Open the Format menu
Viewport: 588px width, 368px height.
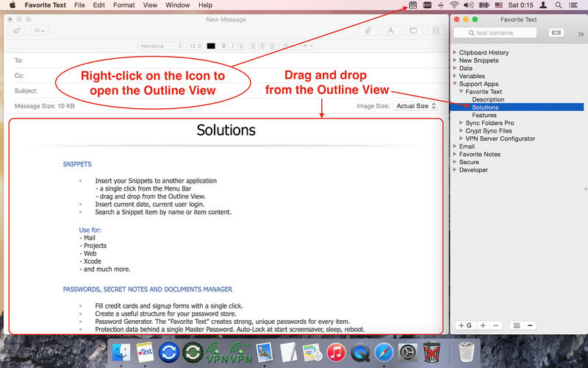tap(123, 5)
